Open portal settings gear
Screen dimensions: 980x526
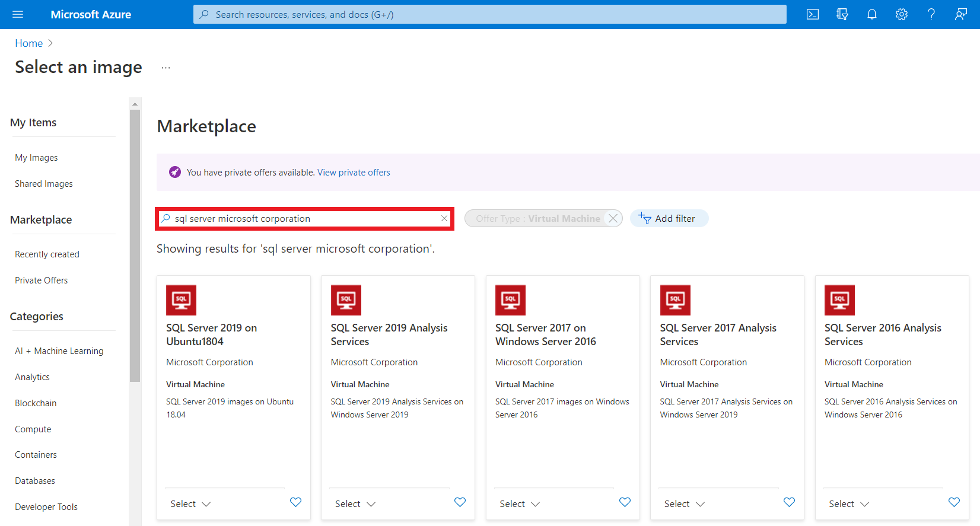click(x=902, y=14)
